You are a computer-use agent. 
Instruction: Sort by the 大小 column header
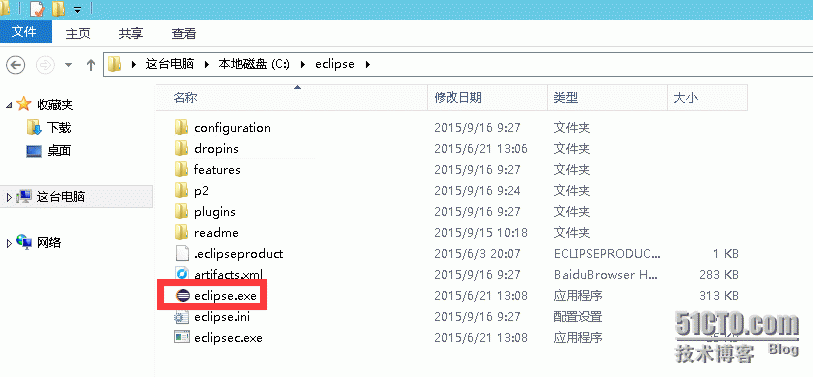click(x=707, y=97)
